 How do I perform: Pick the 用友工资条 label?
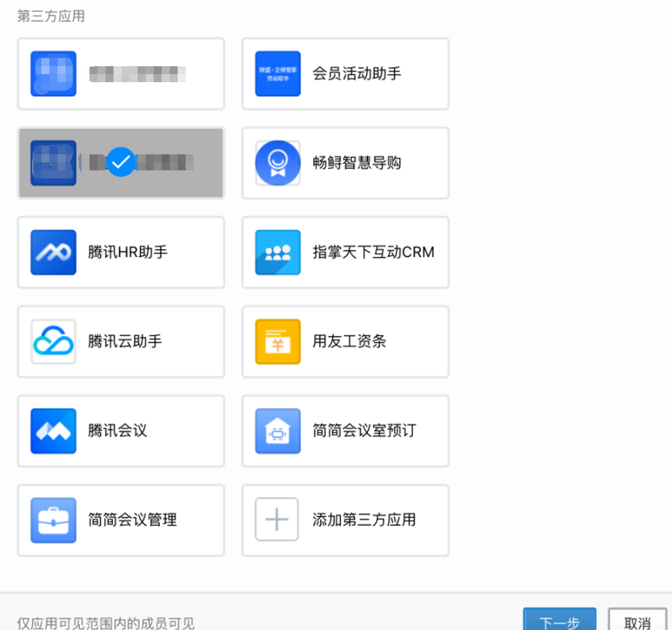tap(349, 341)
